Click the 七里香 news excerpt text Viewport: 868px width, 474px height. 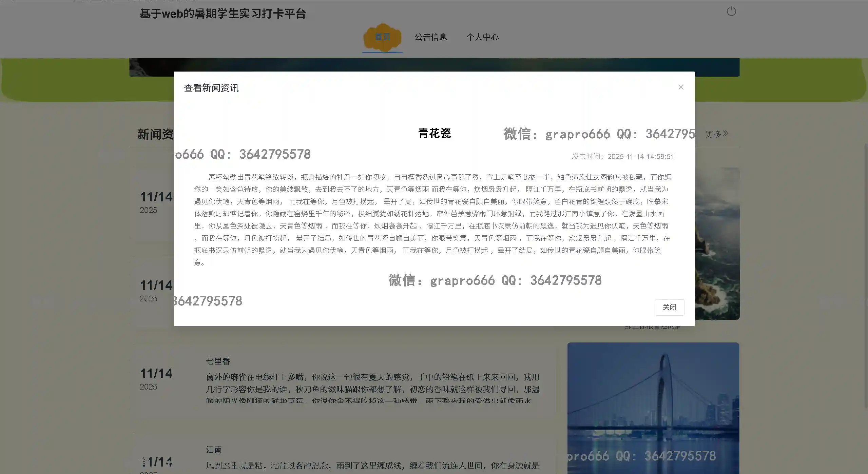[372, 389]
